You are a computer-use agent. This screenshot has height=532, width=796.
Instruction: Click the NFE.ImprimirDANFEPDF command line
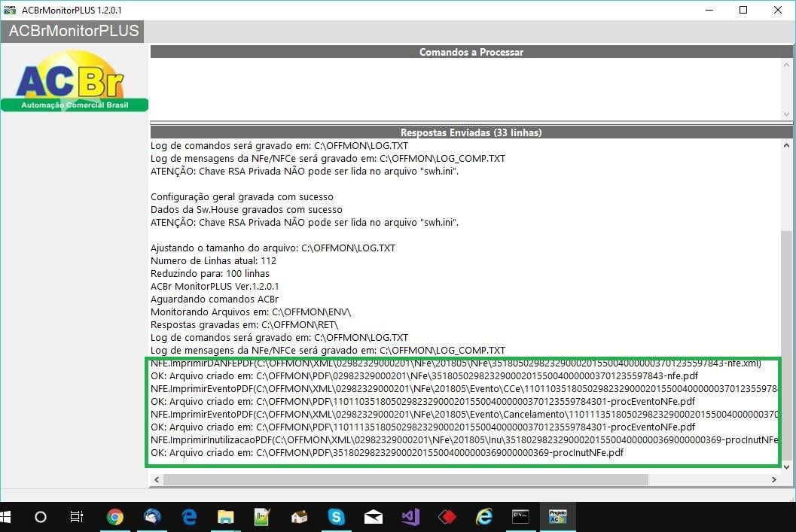456,363
